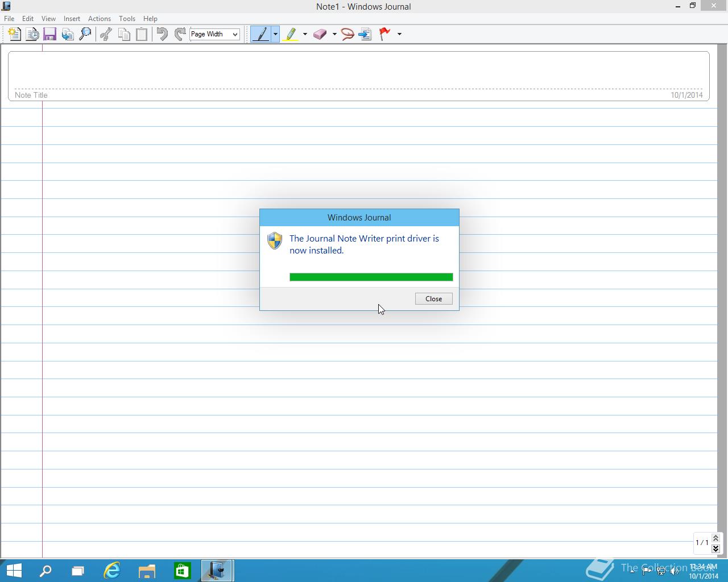
Task: Open the View menu
Action: (48, 19)
